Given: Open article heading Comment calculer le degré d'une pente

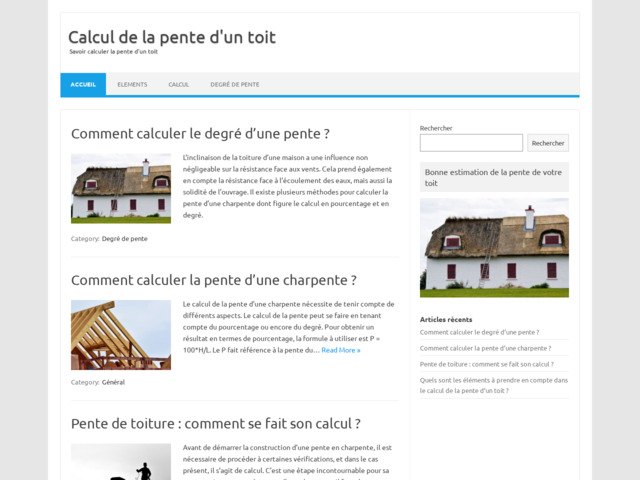Looking at the screenshot, I should tap(200, 133).
